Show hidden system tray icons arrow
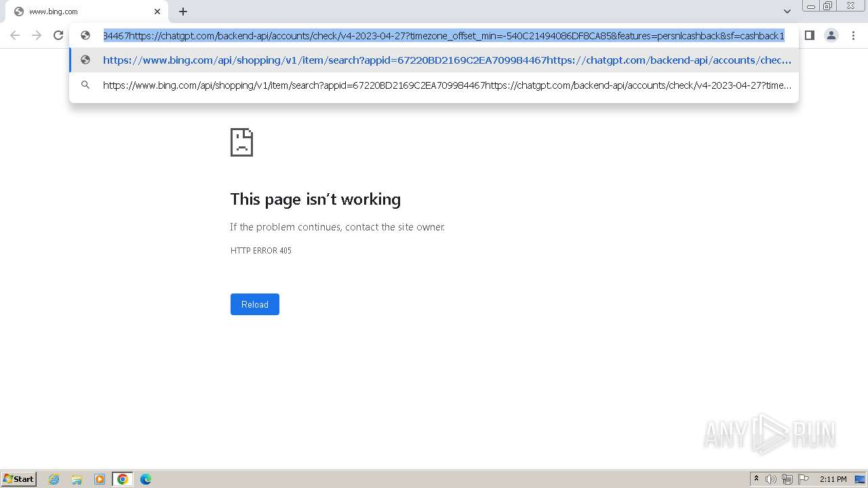The image size is (868, 488). 756,479
